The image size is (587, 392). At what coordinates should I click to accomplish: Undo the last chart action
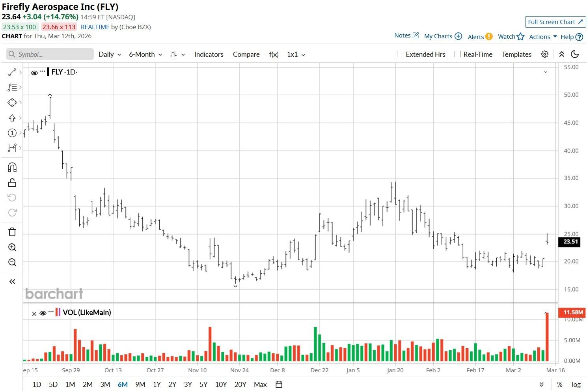tap(12, 198)
